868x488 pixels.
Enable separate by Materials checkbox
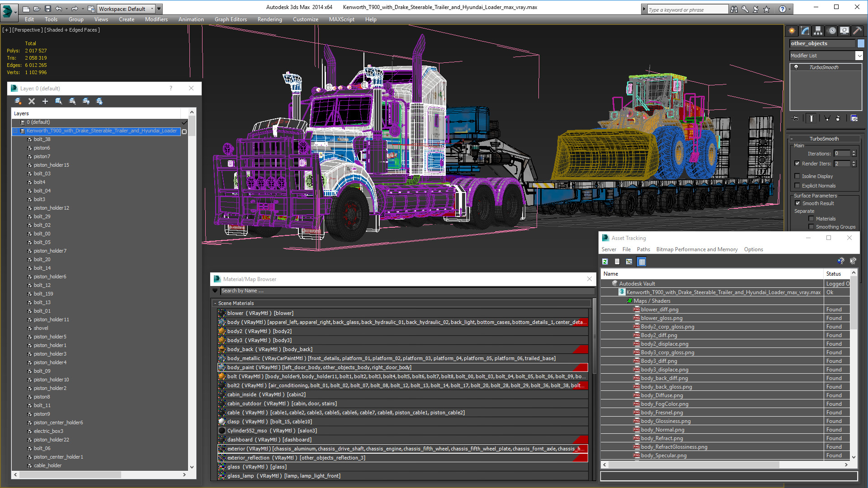click(811, 219)
